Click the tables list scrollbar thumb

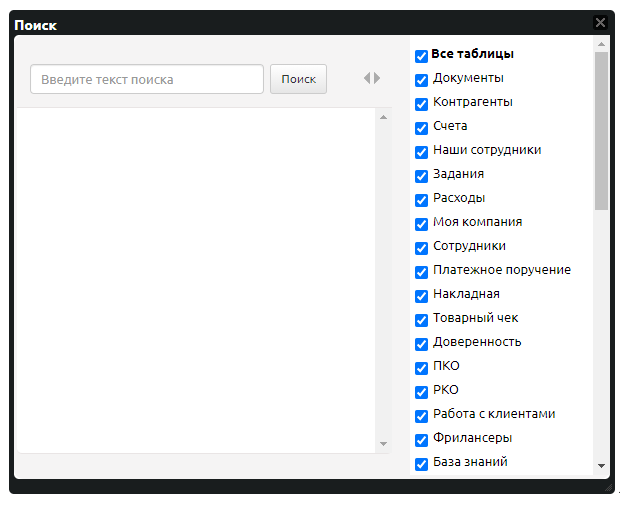tap(601, 130)
